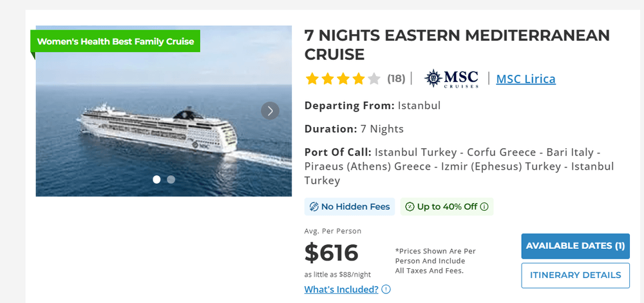644x303 pixels.
Task: Click the 7 Nights Eastern Mediterranean Cruise title
Action: (457, 45)
